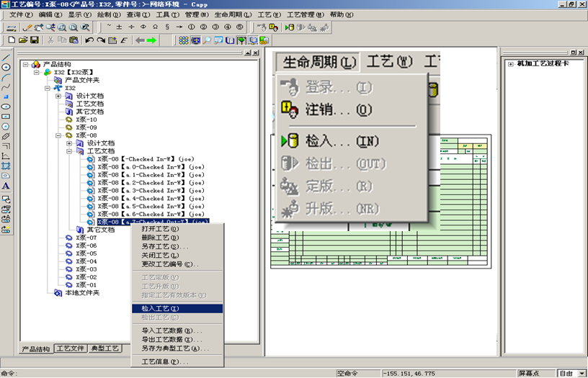Select the line drawing tool
Screen dimensions: 588x378
pyautogui.click(x=6, y=57)
